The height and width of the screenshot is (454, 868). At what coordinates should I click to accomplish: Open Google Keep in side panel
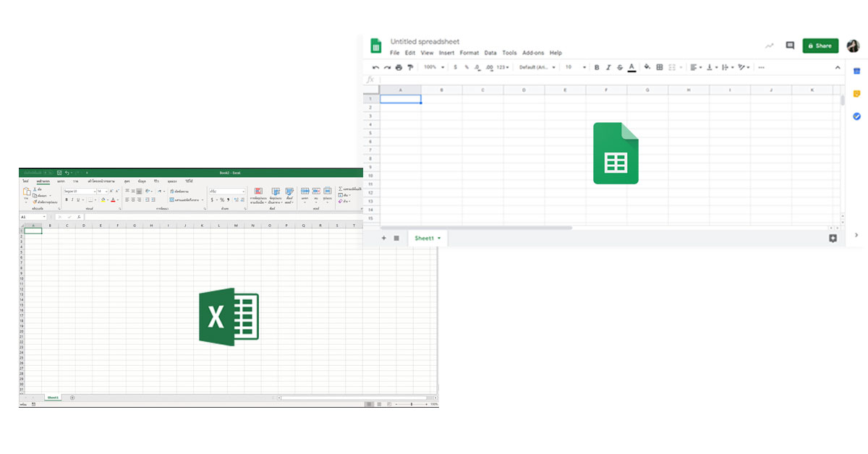click(x=856, y=93)
